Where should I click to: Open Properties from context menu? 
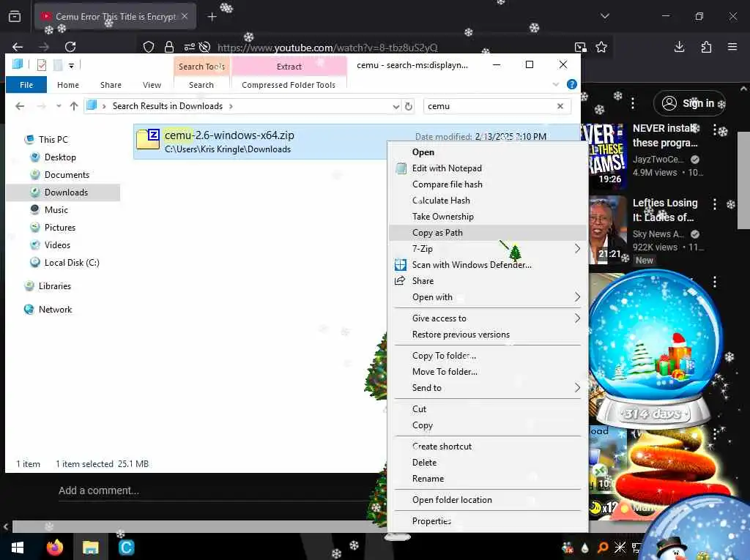pos(488,521)
